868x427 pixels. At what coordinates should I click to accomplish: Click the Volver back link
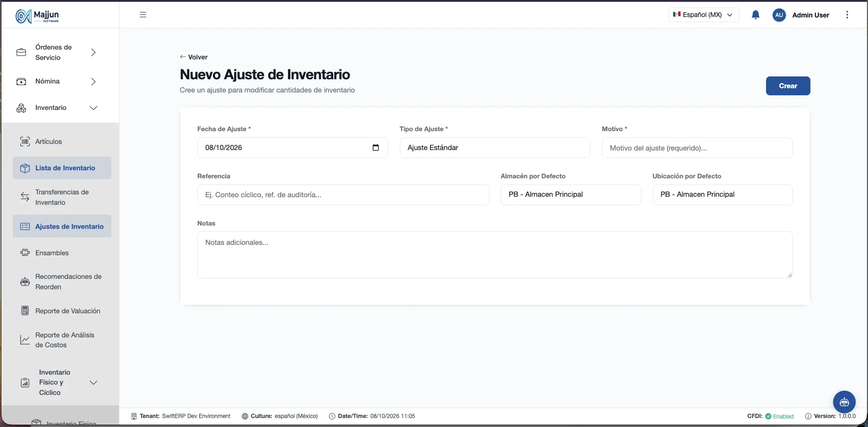[194, 57]
